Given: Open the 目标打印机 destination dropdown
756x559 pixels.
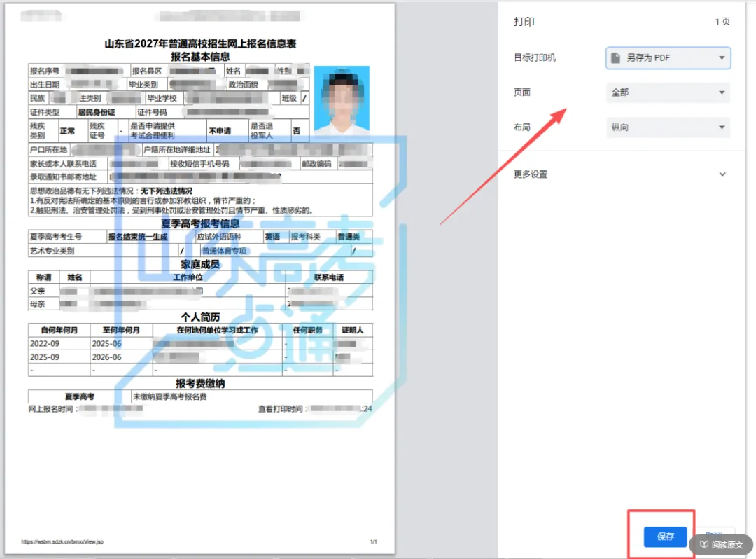Looking at the screenshot, I should 668,58.
